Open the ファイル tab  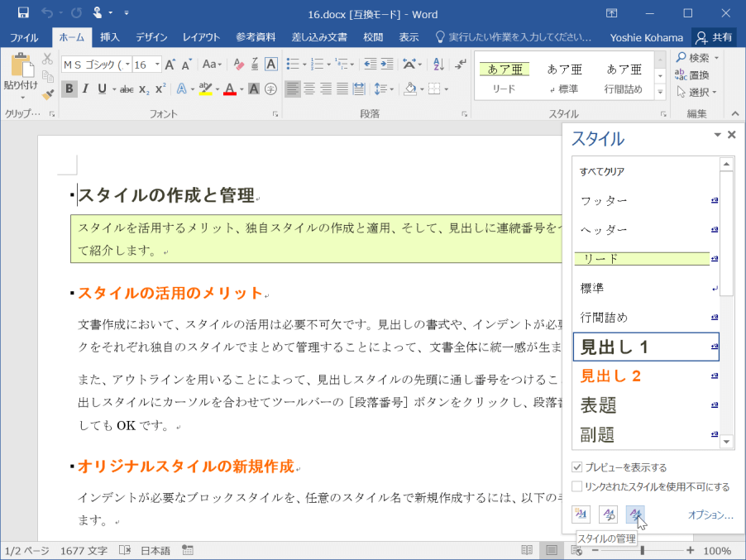[24, 37]
